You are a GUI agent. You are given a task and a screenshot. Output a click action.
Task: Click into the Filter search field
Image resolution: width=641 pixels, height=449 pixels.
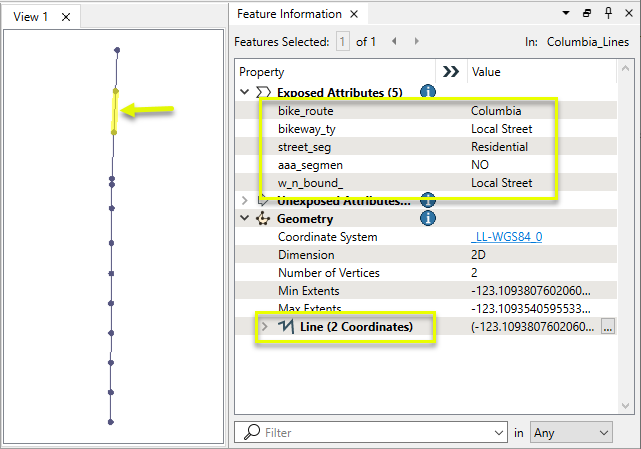pyautogui.click(x=377, y=432)
